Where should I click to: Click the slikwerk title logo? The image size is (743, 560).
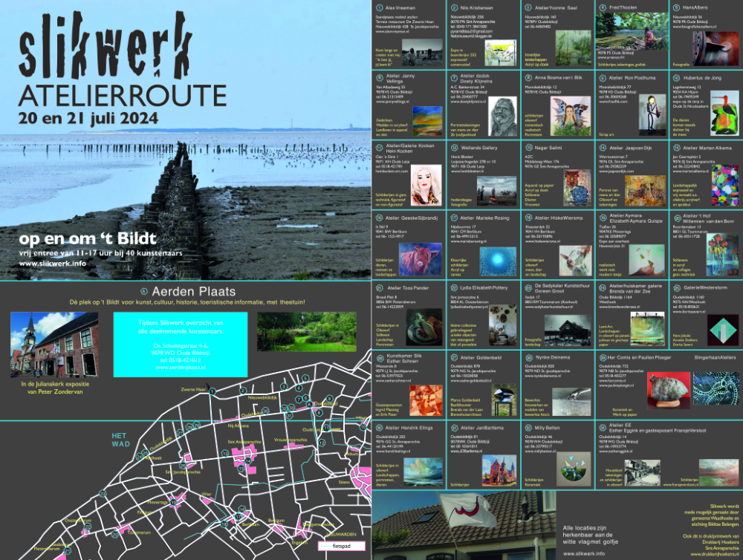(106, 45)
